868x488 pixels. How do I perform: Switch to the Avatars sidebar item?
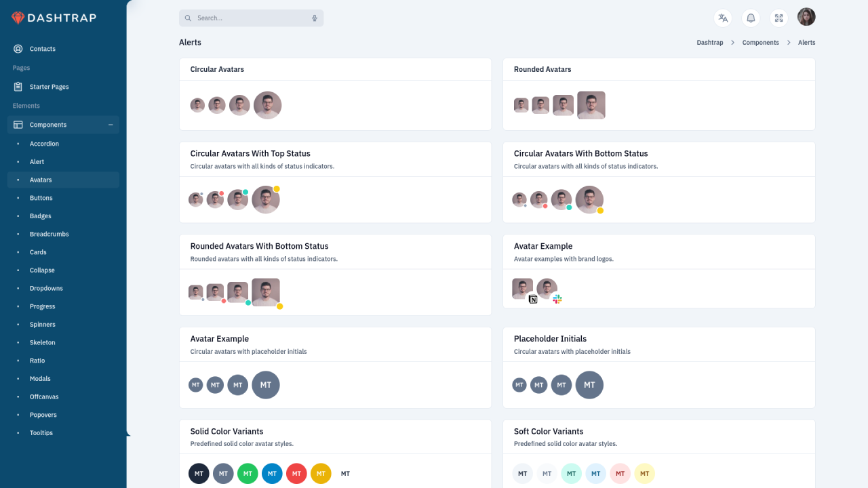pos(41,180)
